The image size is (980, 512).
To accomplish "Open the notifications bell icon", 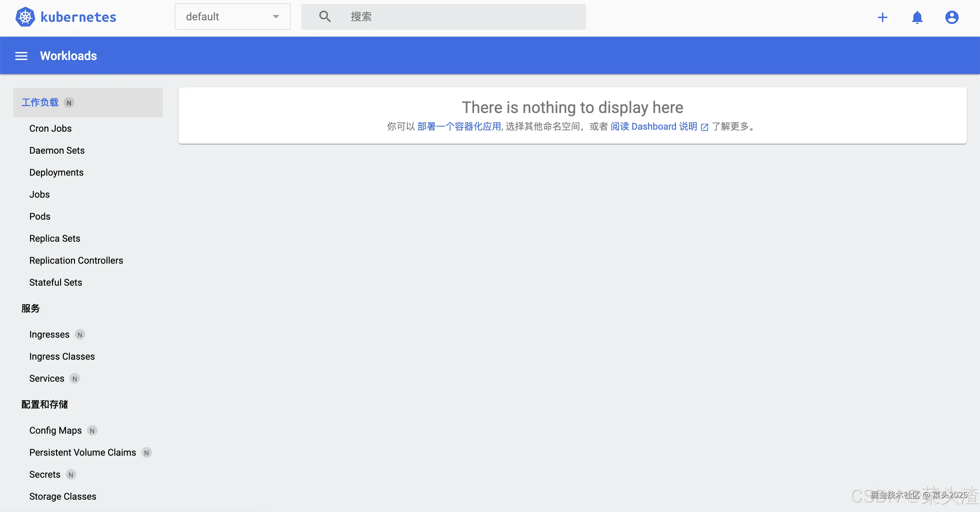I will (x=917, y=17).
